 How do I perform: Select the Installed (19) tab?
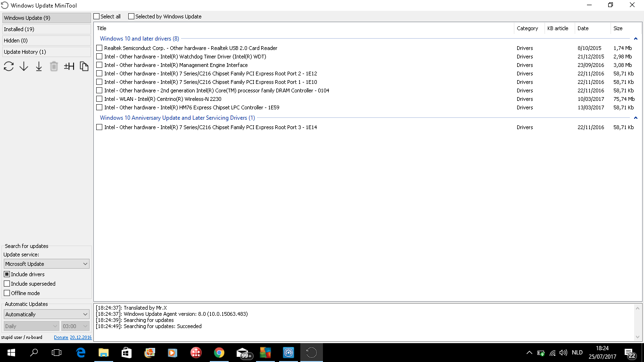[46, 29]
